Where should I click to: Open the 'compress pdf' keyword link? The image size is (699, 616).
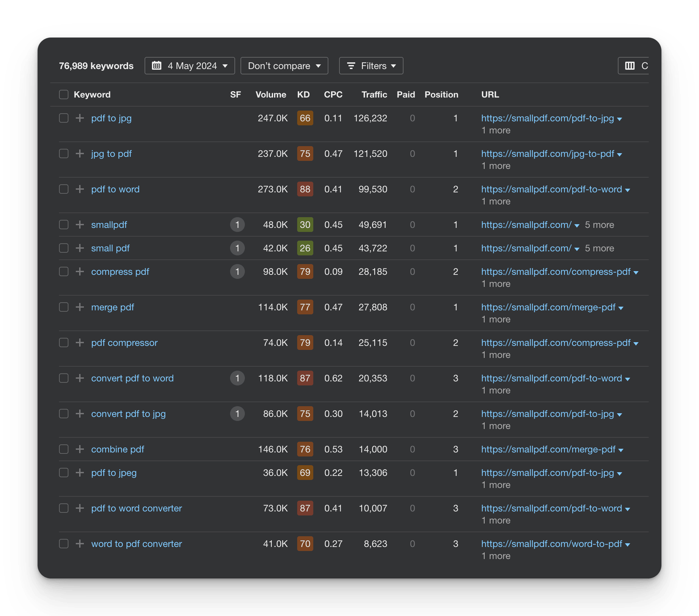120,272
